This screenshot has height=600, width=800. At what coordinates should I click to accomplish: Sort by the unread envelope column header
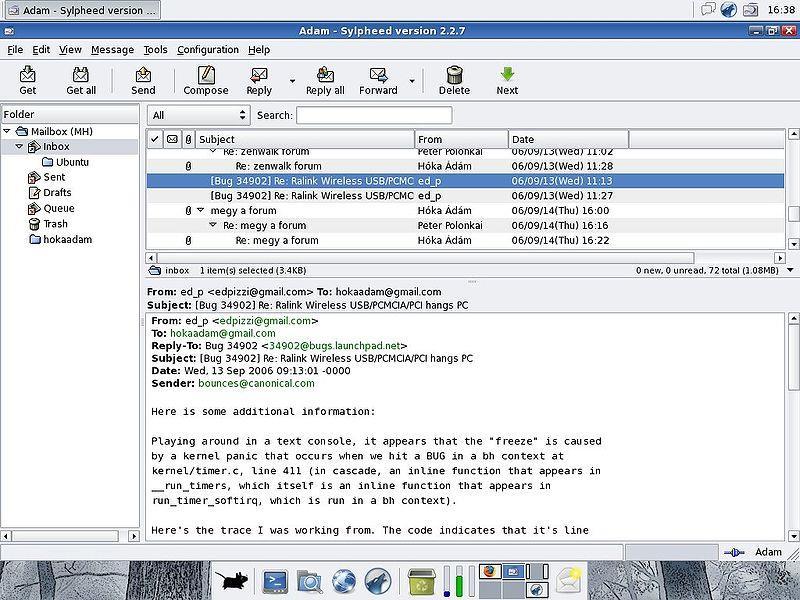click(172, 139)
